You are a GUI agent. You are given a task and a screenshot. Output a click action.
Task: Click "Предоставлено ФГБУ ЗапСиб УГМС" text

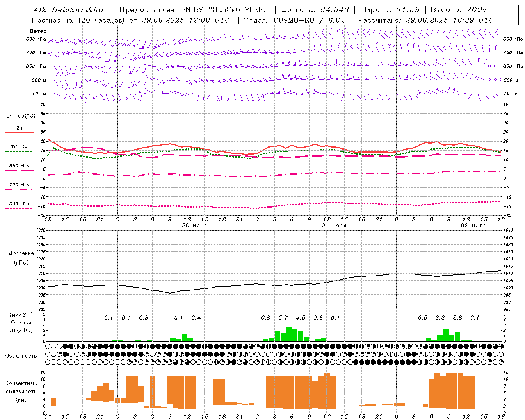[x=194, y=10]
